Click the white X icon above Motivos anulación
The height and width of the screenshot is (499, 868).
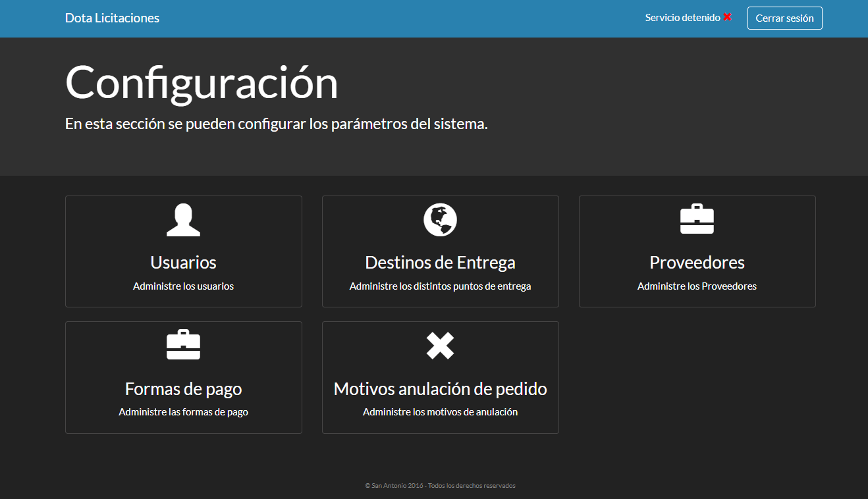440,346
